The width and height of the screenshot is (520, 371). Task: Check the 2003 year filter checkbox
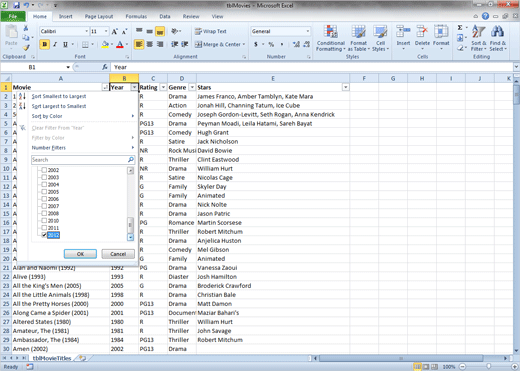click(x=44, y=177)
